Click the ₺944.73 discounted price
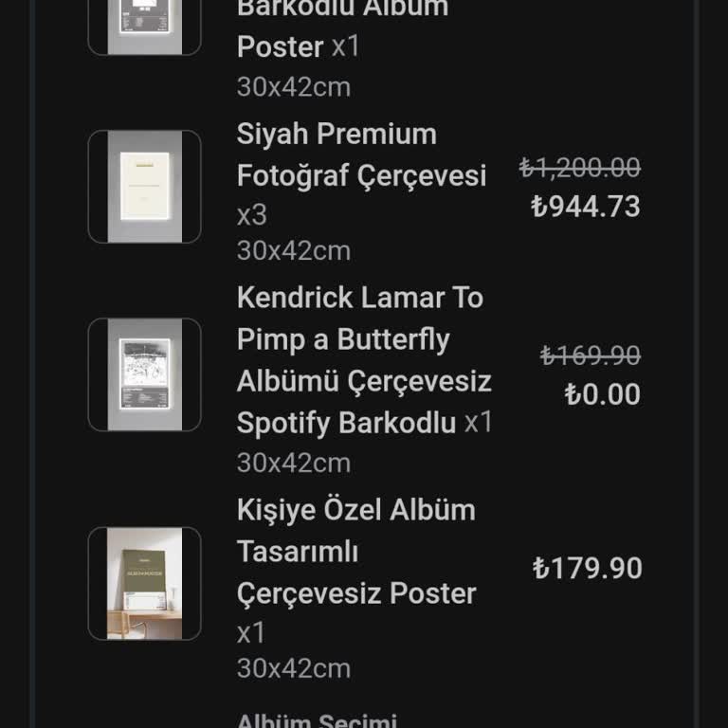 [x=586, y=207]
